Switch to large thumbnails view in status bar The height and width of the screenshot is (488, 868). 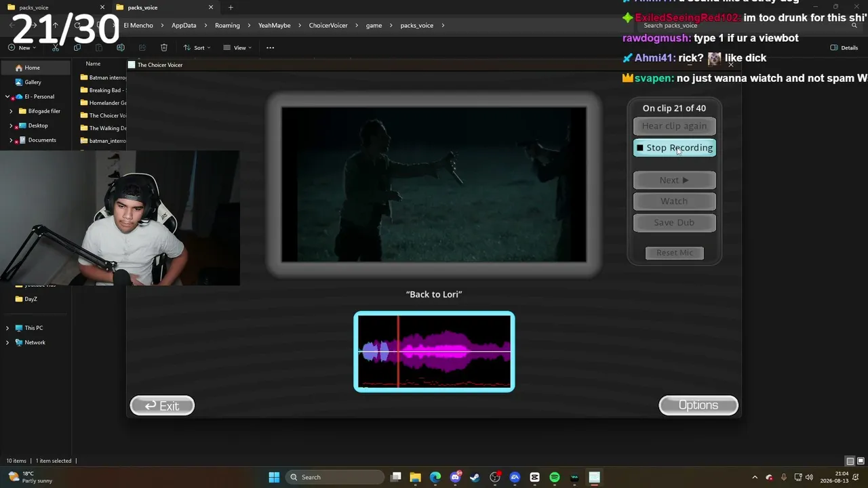861,461
